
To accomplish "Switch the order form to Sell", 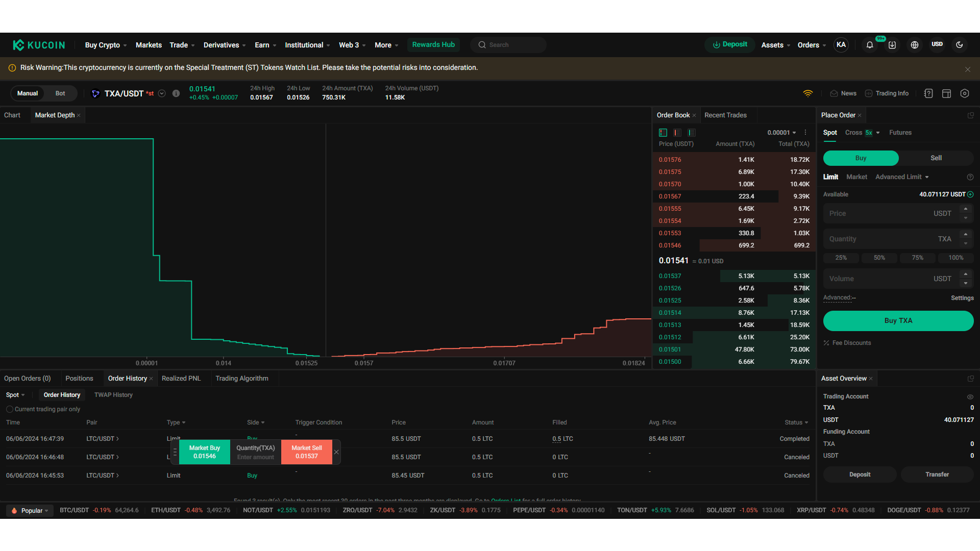I will pyautogui.click(x=936, y=158).
